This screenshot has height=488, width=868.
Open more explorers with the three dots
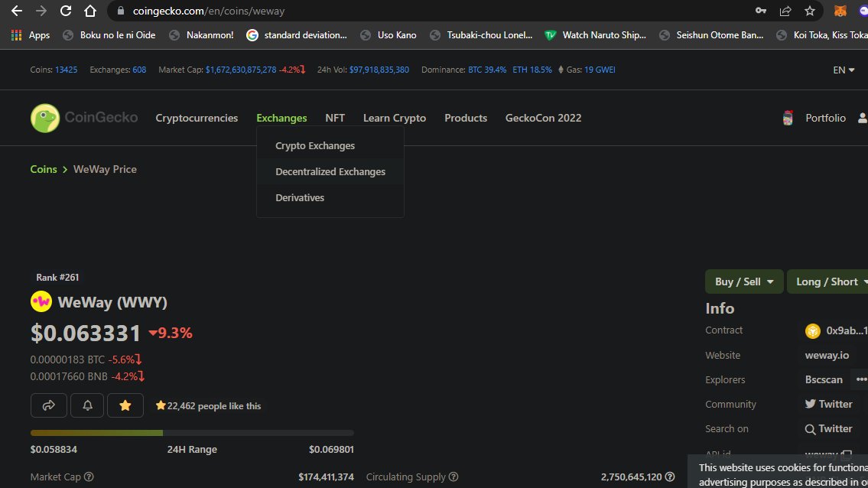pos(861,379)
